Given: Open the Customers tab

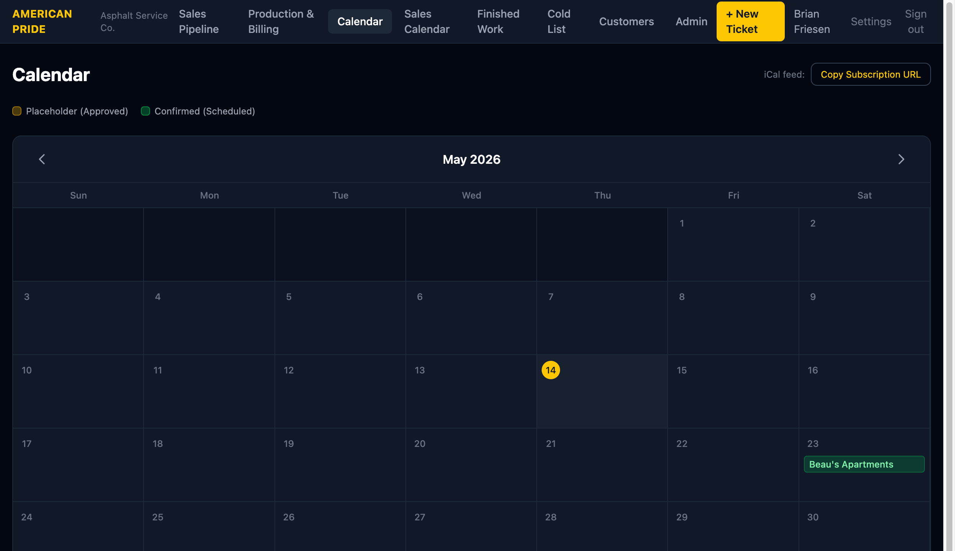Looking at the screenshot, I should pyautogui.click(x=626, y=21).
